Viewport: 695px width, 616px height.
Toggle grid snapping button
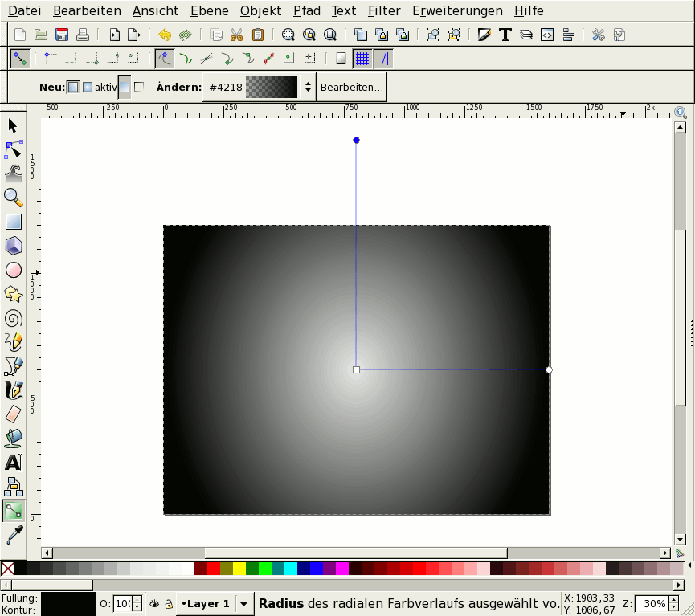(362, 59)
